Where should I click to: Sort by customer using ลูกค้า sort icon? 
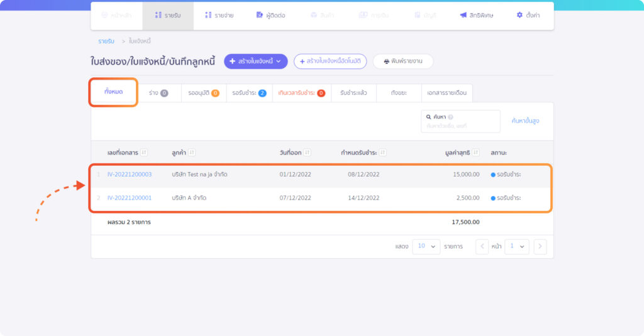coord(192,153)
